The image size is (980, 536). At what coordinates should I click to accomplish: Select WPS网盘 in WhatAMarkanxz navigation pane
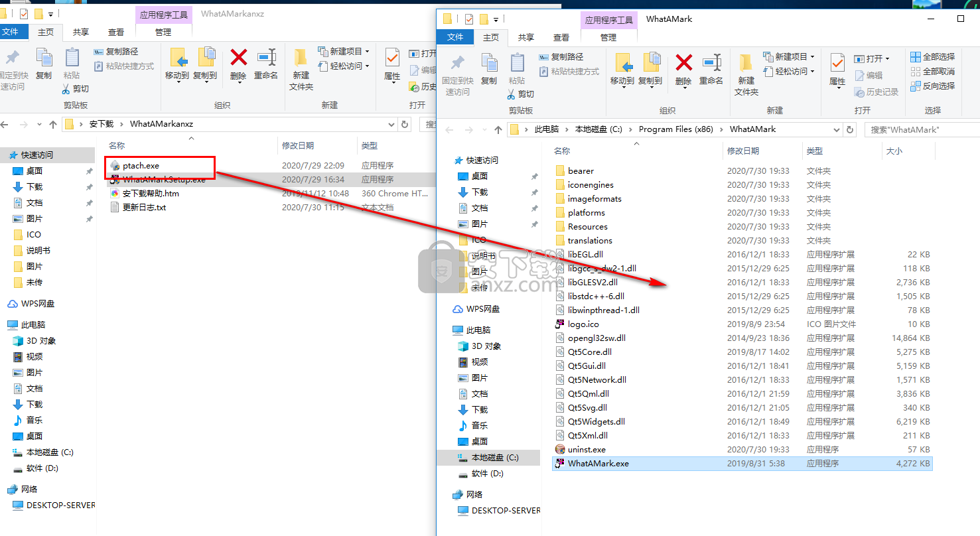(37, 304)
